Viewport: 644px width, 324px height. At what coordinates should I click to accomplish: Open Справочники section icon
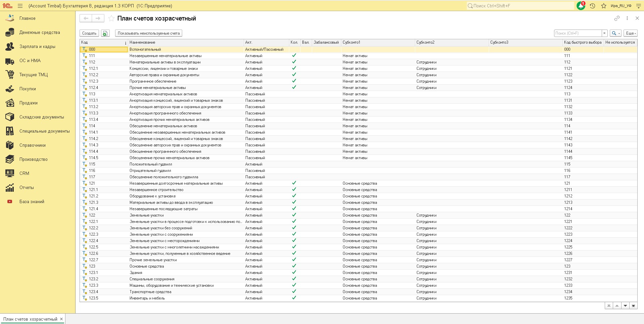pyautogui.click(x=10, y=145)
